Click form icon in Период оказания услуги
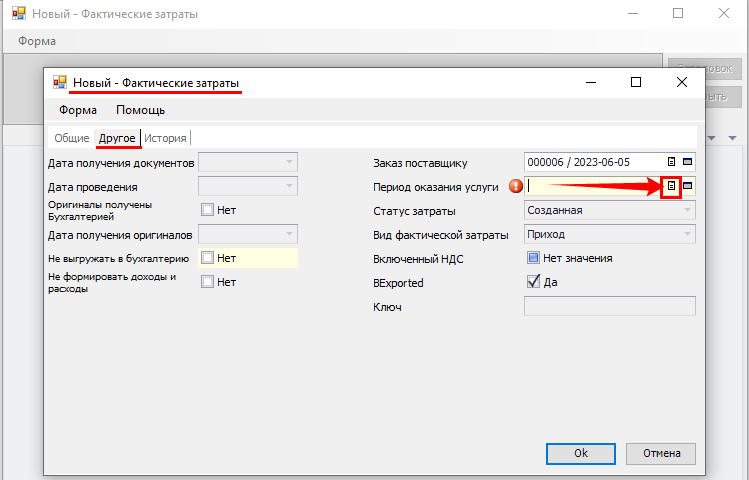This screenshot has width=749, height=480. (688, 186)
